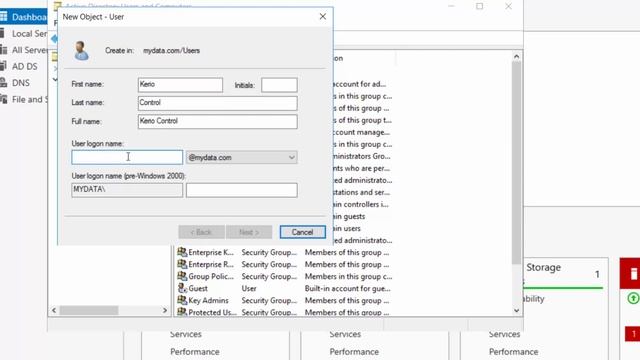Click the File and Storage icon in the sidebar
640x360 pixels.
(3, 99)
